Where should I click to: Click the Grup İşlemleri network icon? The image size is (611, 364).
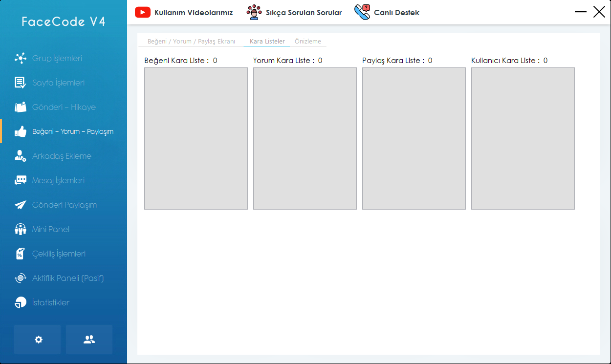(20, 58)
